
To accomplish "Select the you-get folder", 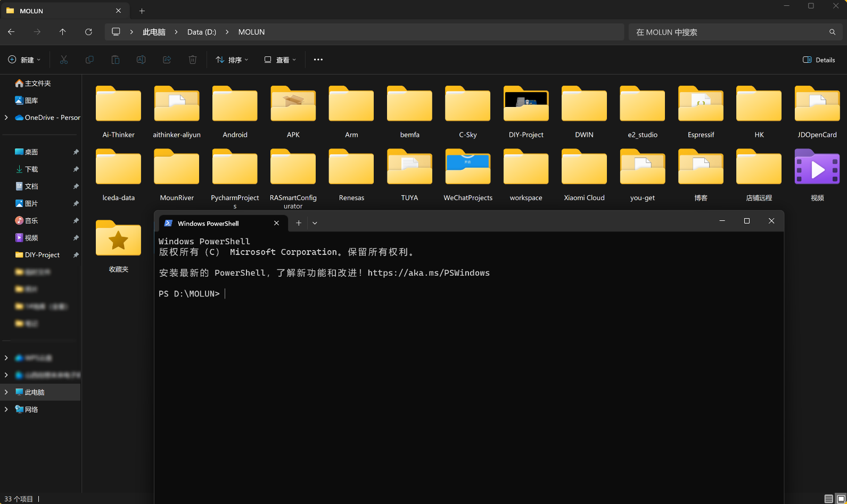I will pyautogui.click(x=643, y=175).
